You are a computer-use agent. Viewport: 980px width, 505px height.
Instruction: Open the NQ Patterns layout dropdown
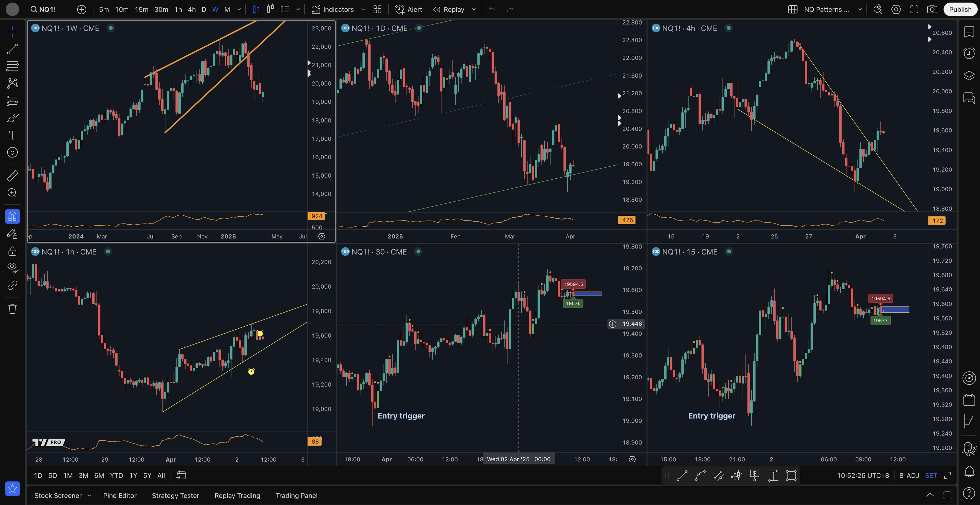point(859,9)
